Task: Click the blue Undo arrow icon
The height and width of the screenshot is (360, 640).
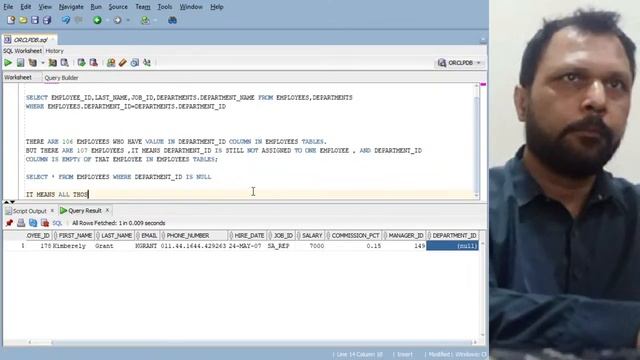Action: [x=66, y=20]
